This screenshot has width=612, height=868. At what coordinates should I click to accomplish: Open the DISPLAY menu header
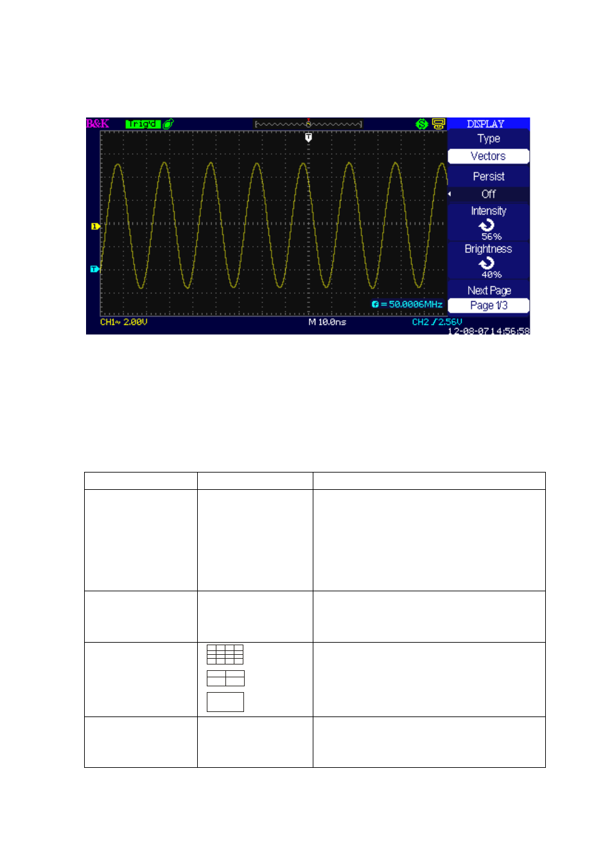pos(485,123)
